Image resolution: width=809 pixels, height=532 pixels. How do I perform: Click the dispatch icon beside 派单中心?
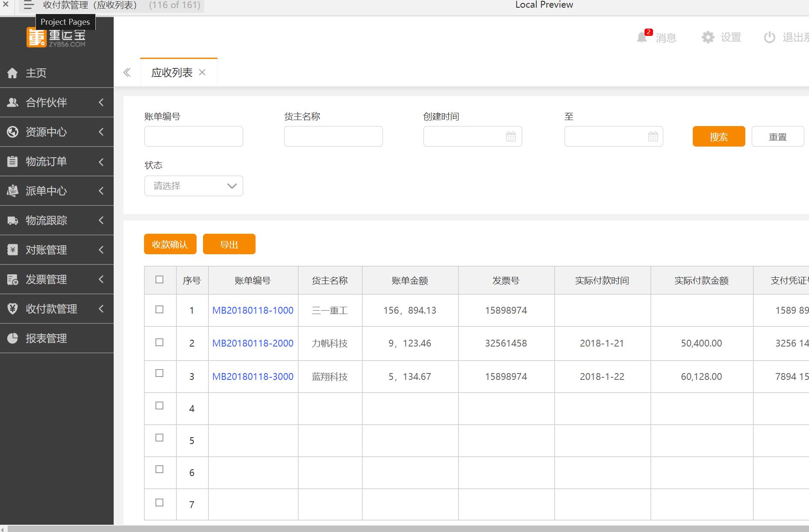12,191
